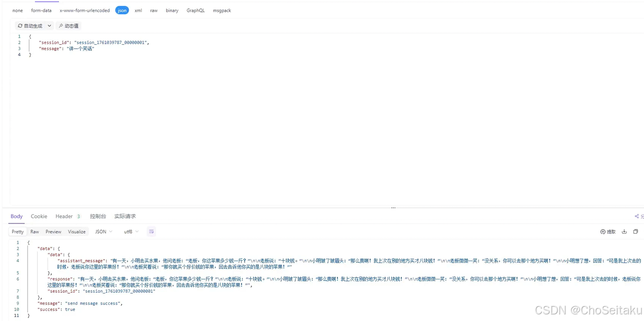The height and width of the screenshot is (321, 644).
Task: Select x-www-form-urlencoded body type
Action: pyautogui.click(x=85, y=10)
